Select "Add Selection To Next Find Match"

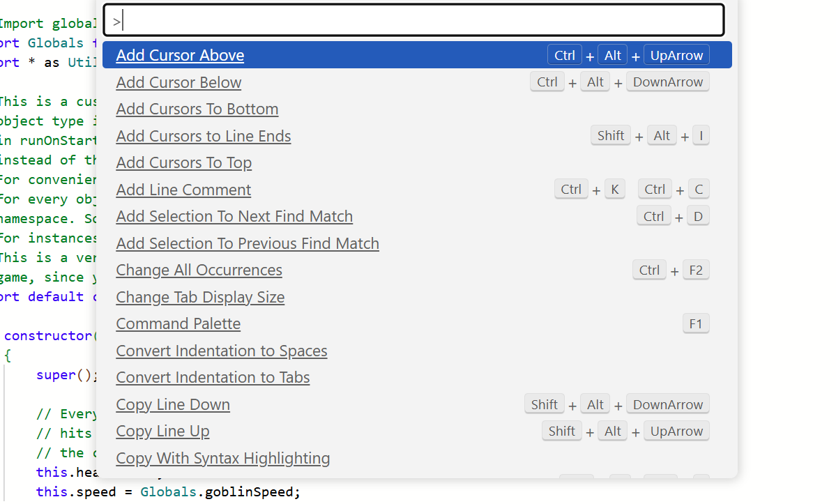[234, 216]
